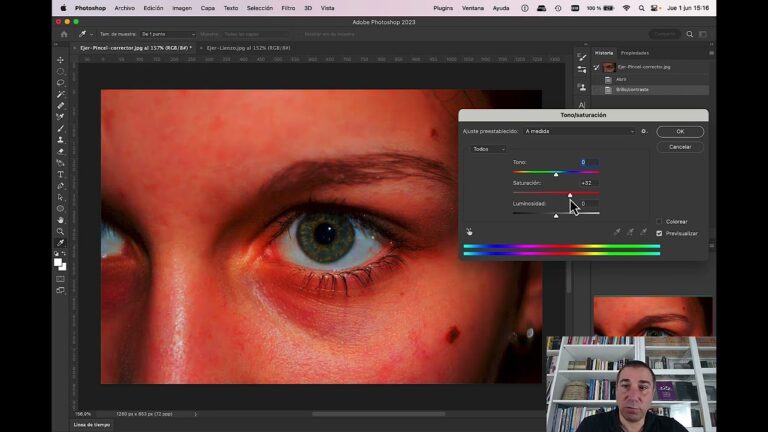Click the Luminosidad value field
Viewport: 768px width, 432px height.
pyautogui.click(x=587, y=203)
